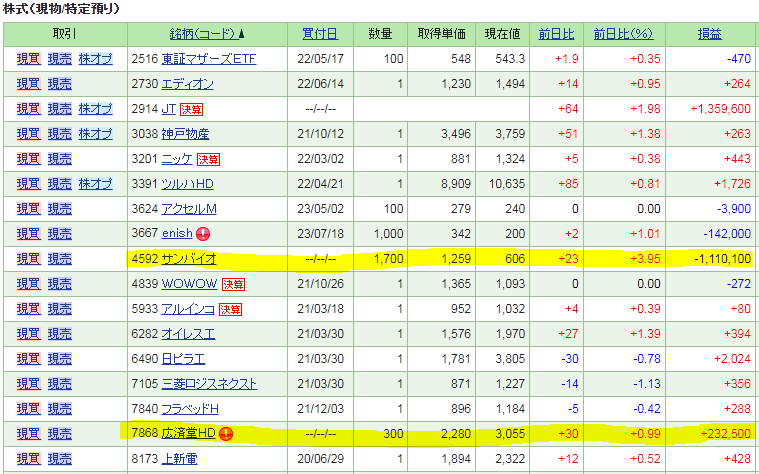Select the -1,110,100 loss value for サンバイオ

(x=723, y=260)
